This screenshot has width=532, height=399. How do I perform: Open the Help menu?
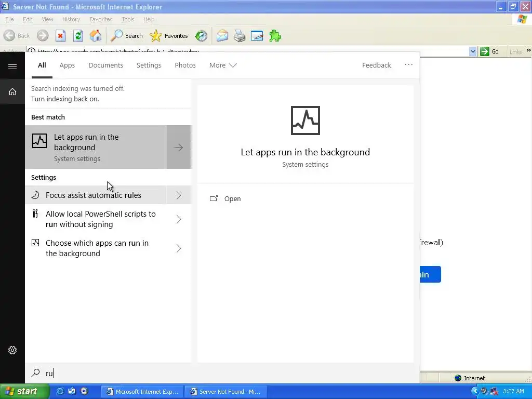click(149, 19)
